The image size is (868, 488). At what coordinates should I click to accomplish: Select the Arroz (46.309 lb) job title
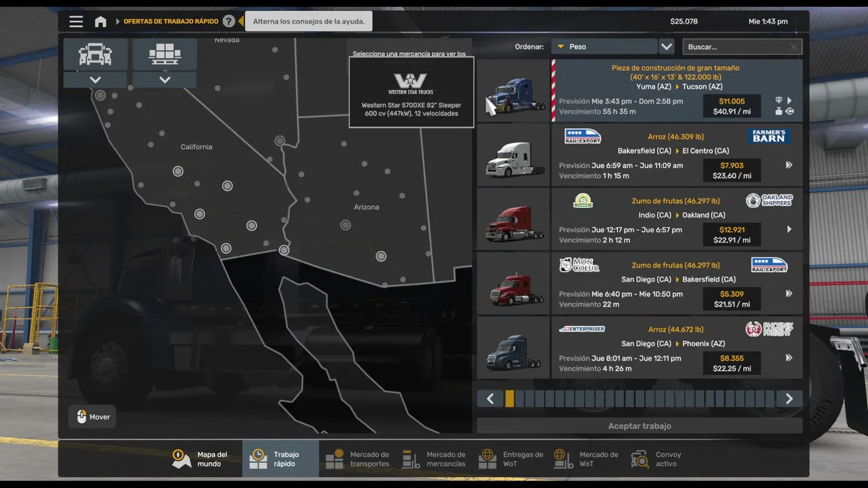pos(675,137)
